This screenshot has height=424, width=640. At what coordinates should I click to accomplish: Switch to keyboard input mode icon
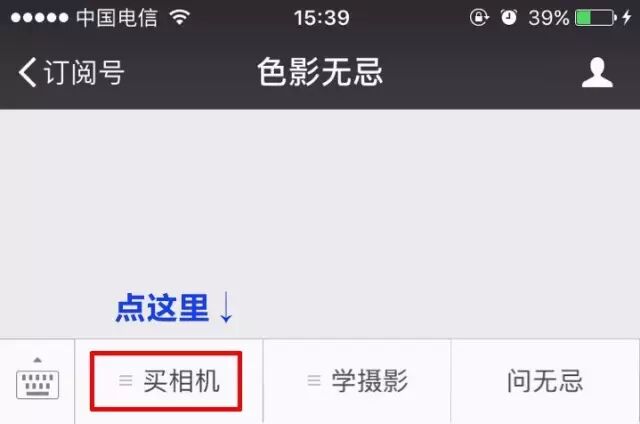(x=38, y=384)
